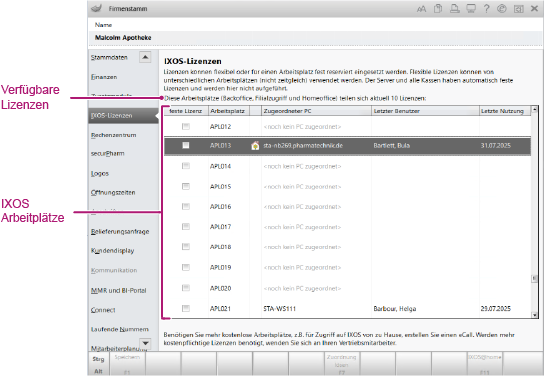Enable feste Lizenz for APL017
Screen dimensions: 545x376
[186, 227]
